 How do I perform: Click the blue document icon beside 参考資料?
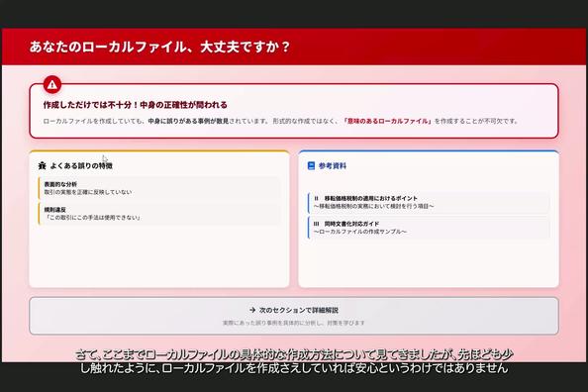[x=311, y=165]
